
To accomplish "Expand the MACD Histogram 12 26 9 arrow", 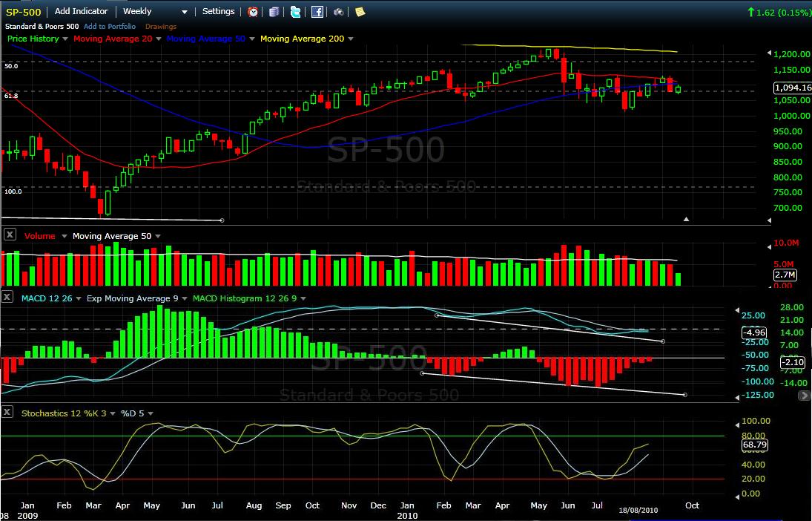I will [303, 298].
